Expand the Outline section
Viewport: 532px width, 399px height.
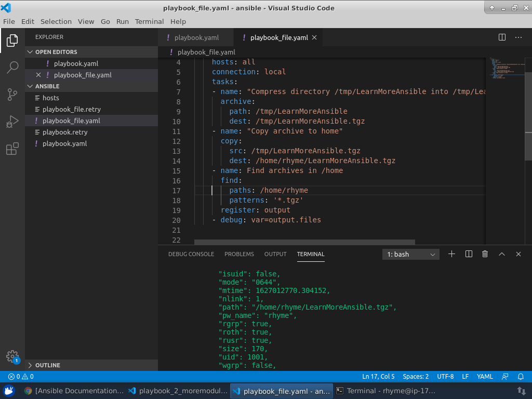pos(48,365)
